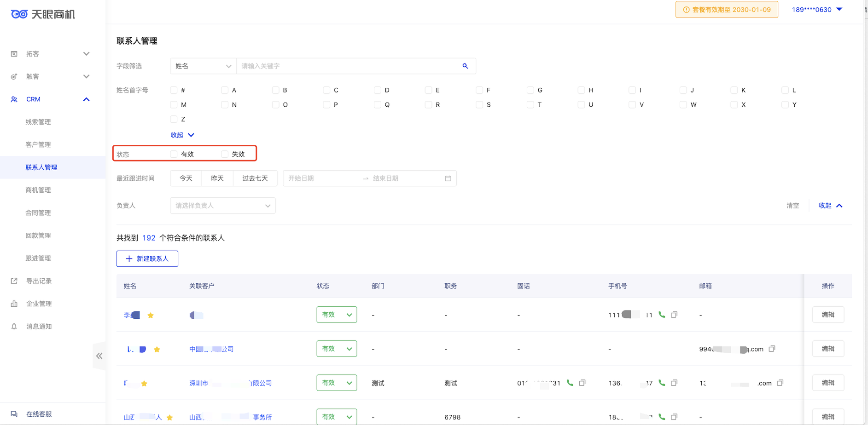The image size is (868, 425).
Task: Click the 导出记录 export icon
Action: pyautogui.click(x=14, y=281)
